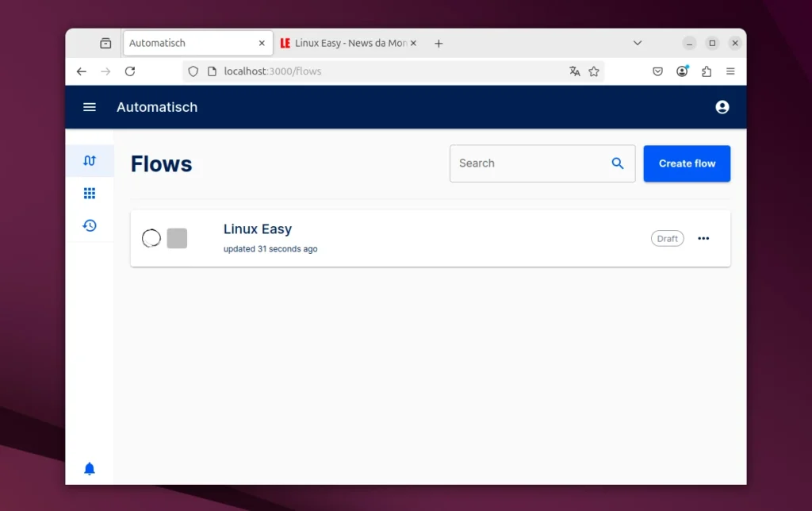The image size is (812, 511).
Task: Open the Apps grid sidebar icon
Action: coord(90,194)
